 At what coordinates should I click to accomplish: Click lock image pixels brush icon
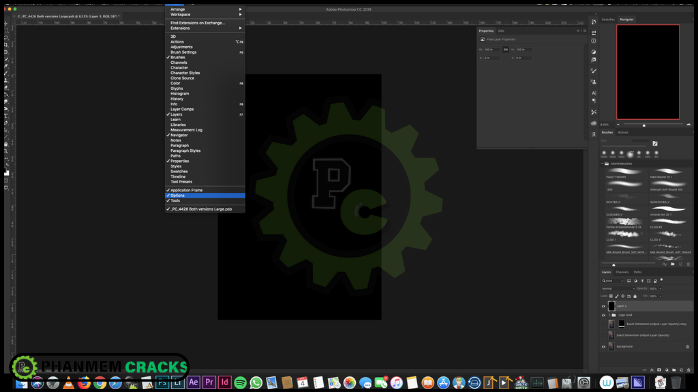point(617,296)
